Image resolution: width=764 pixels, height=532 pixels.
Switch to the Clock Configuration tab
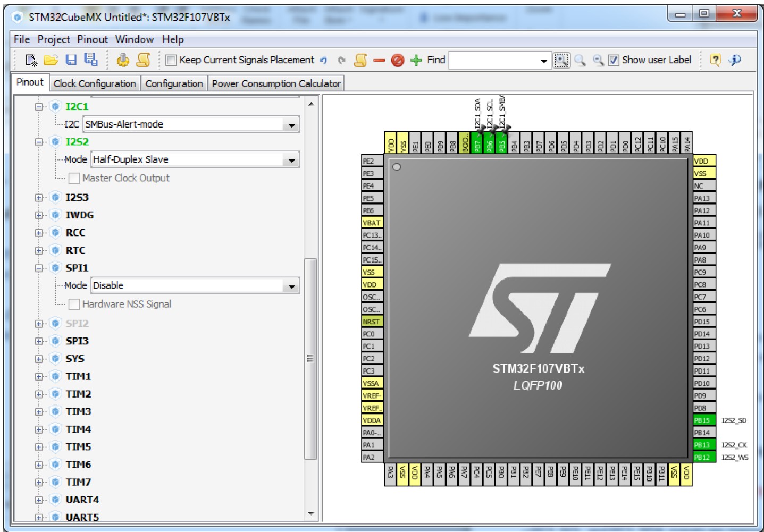[x=95, y=83]
